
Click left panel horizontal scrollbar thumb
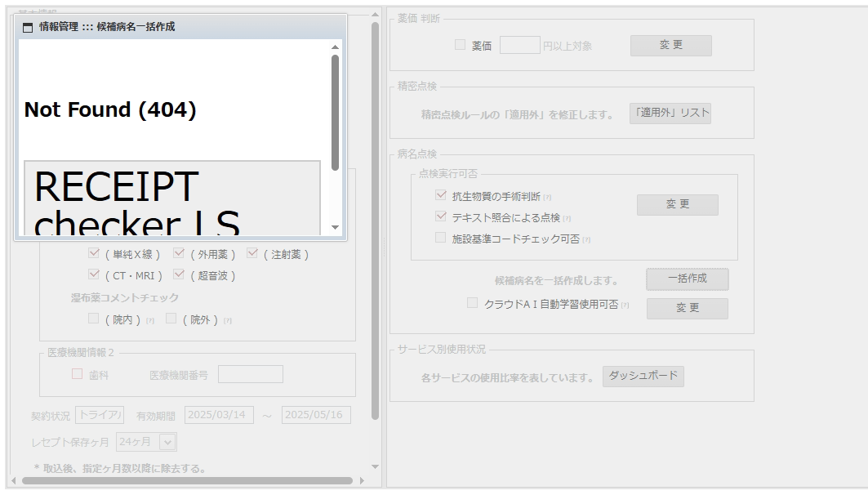[187, 480]
